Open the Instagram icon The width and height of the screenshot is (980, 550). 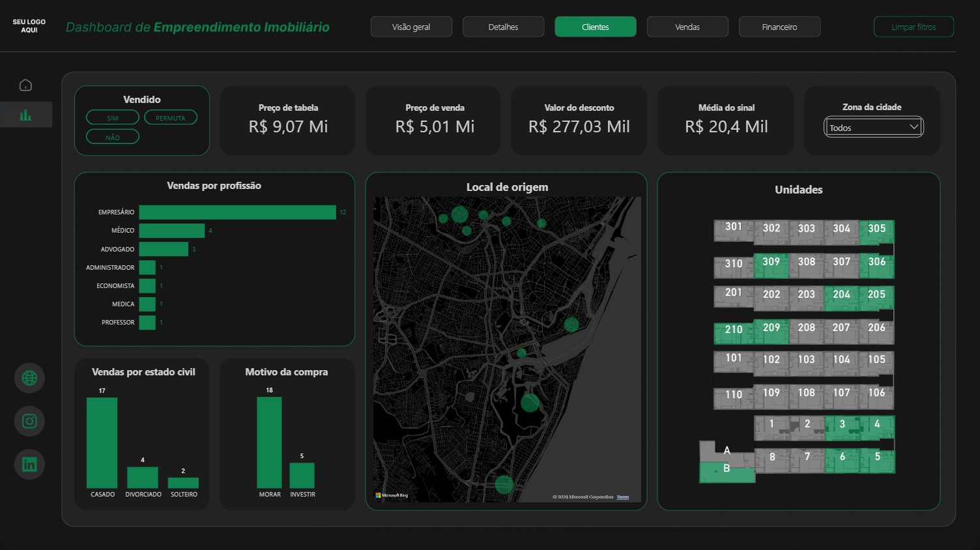point(29,421)
